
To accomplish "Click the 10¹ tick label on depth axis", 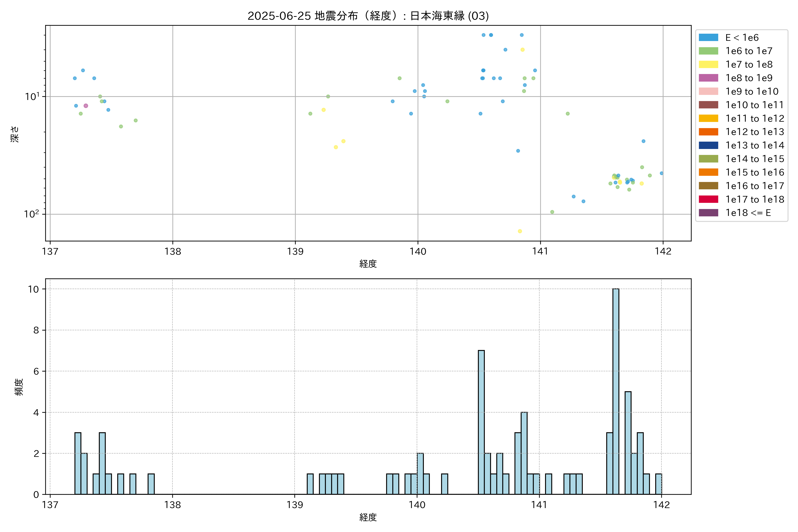I will 32,97.
